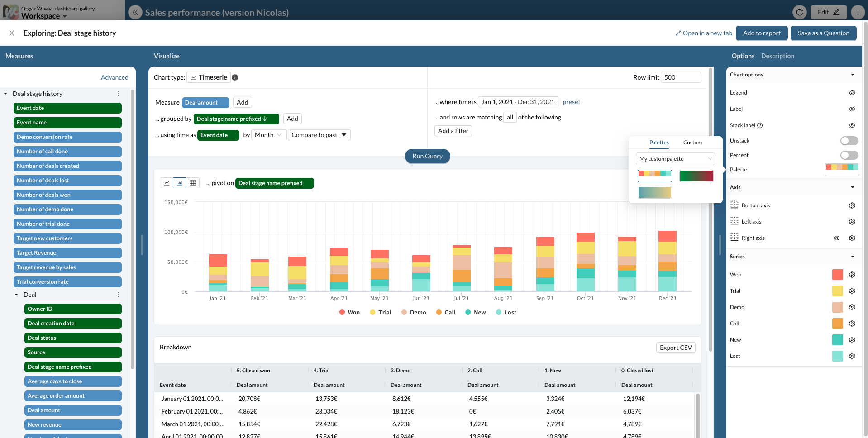Open Deal stage history options menu

click(x=119, y=94)
